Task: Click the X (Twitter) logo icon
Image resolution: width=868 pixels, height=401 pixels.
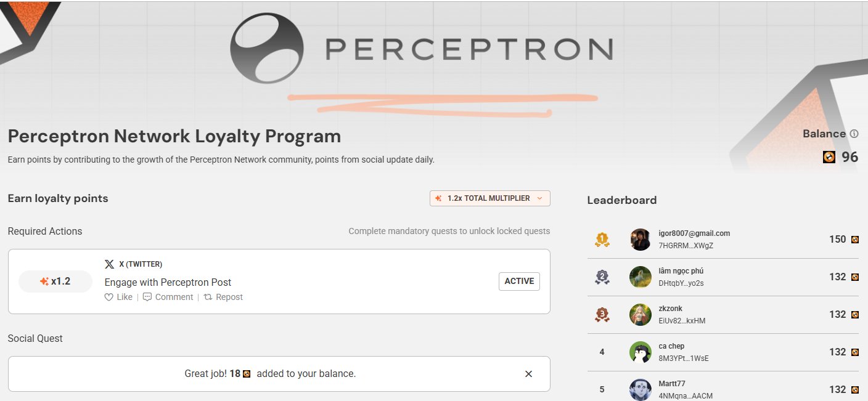Action: [x=109, y=264]
